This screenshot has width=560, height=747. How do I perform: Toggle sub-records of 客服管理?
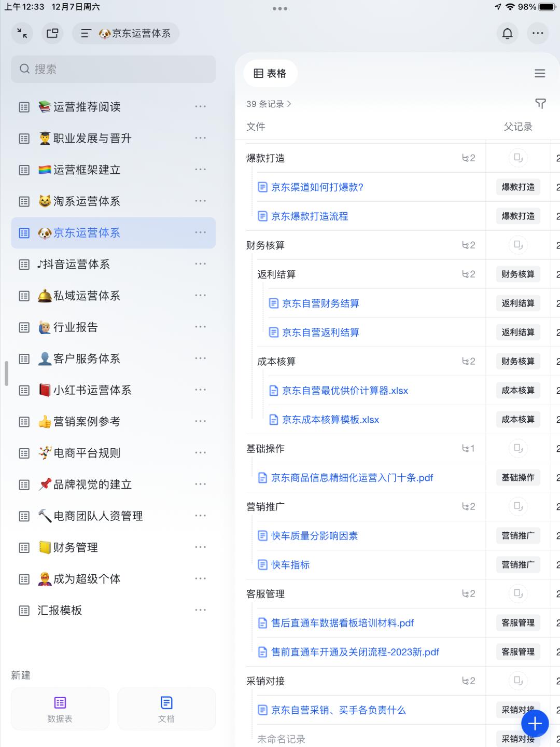pos(469,594)
